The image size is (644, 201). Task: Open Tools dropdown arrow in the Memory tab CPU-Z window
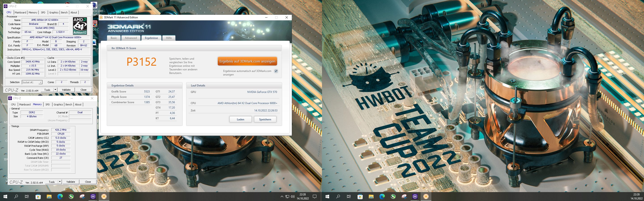pos(60,182)
